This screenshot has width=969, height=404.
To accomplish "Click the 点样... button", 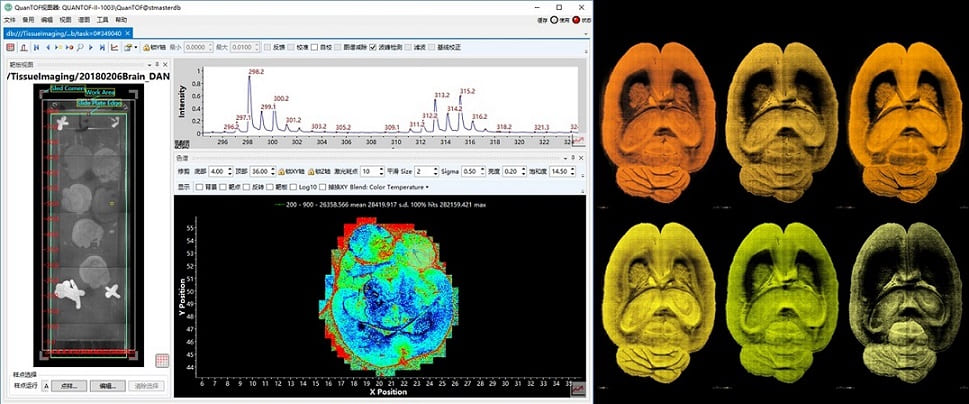I will 69,386.
